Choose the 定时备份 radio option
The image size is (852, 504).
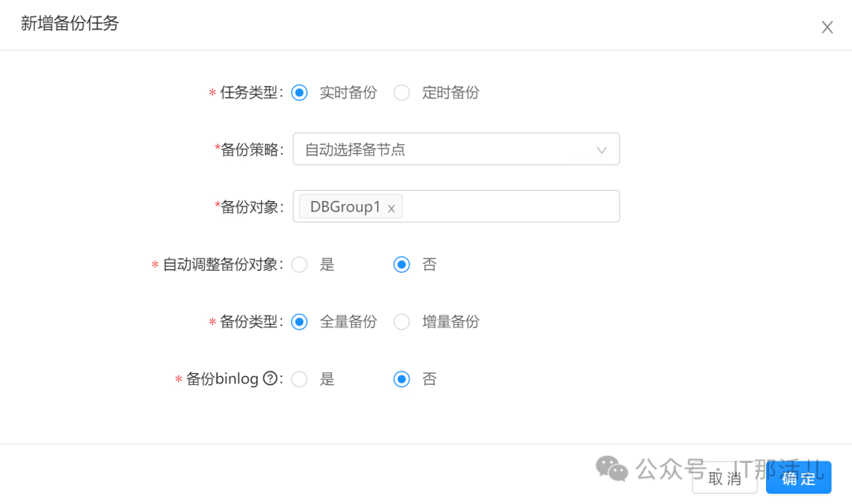tap(402, 93)
